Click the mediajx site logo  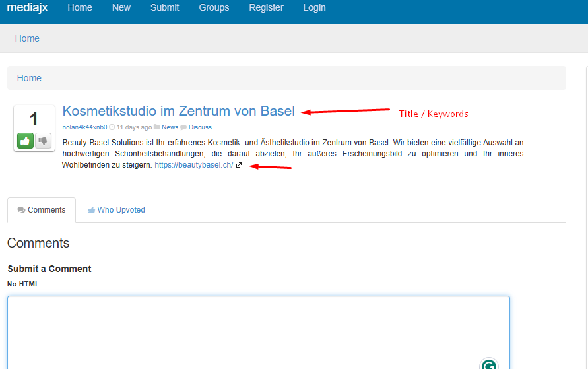click(x=27, y=8)
